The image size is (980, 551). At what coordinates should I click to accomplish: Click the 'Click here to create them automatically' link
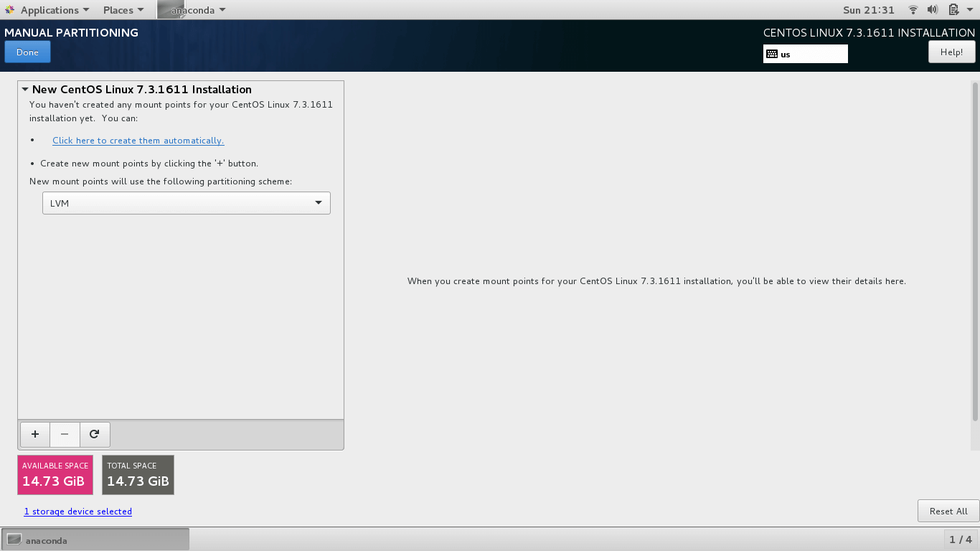coord(138,141)
